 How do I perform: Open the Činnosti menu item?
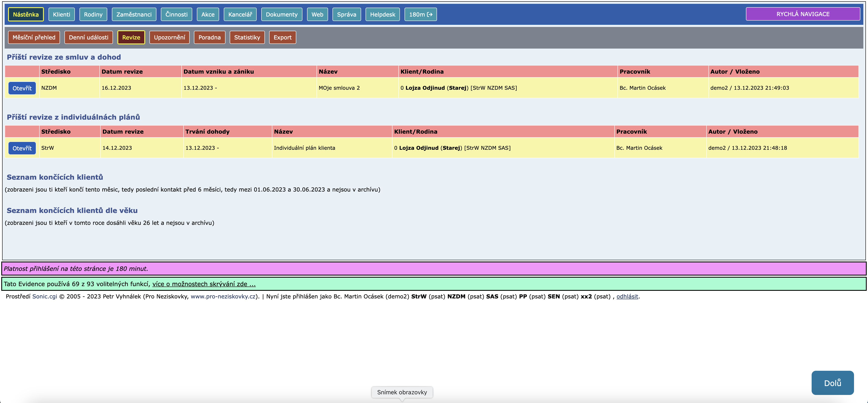176,14
